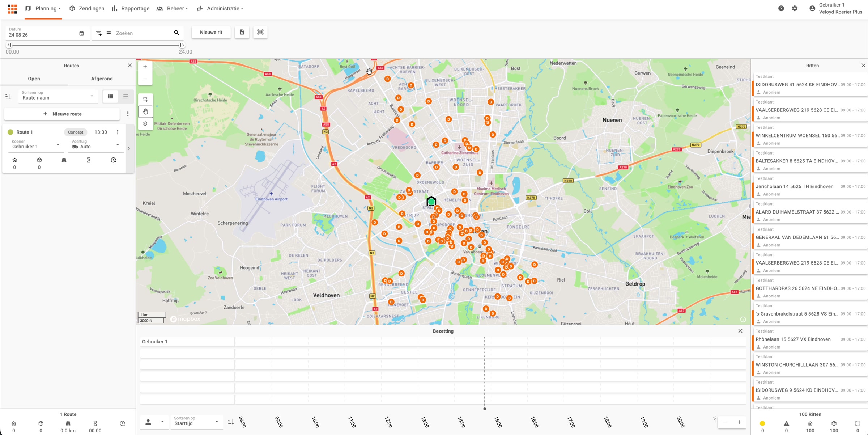Expand Route 1 details chevron

[129, 148]
